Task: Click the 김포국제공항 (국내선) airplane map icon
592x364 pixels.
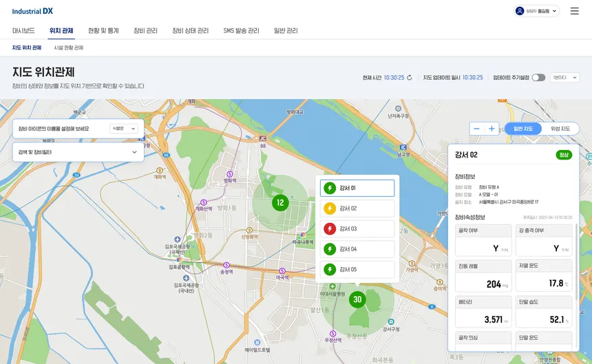Action: coord(186,278)
